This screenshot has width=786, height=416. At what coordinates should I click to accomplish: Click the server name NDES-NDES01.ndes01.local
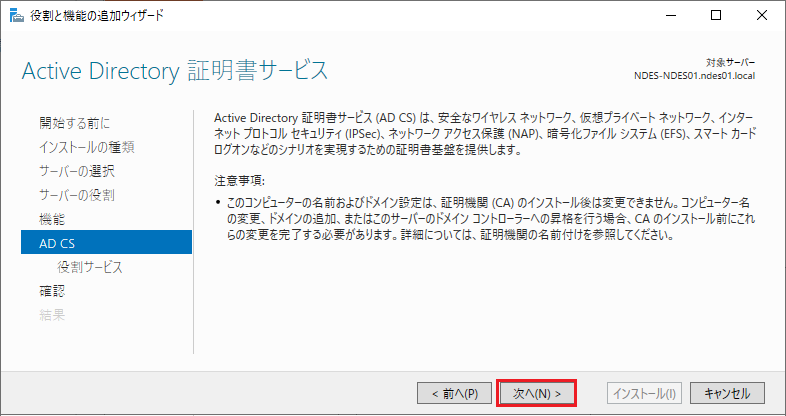[x=694, y=76]
